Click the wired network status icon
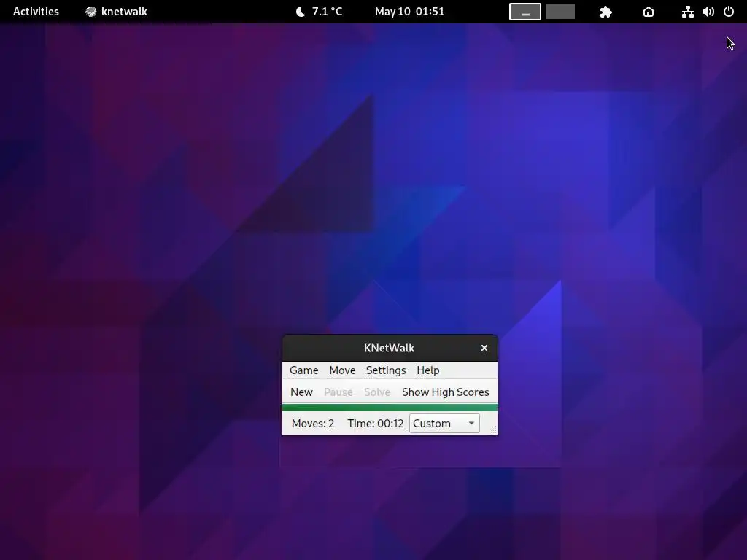Viewport: 747px width, 560px height. tap(687, 12)
